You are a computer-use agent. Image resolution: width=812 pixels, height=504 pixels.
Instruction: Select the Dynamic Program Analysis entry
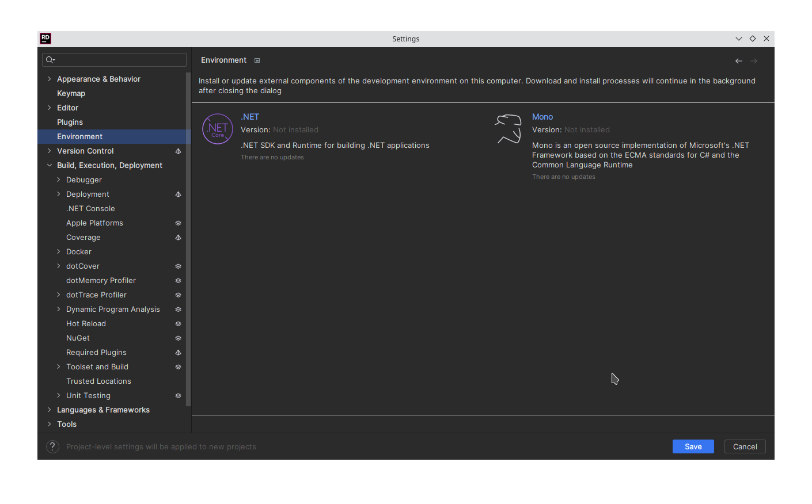click(113, 309)
